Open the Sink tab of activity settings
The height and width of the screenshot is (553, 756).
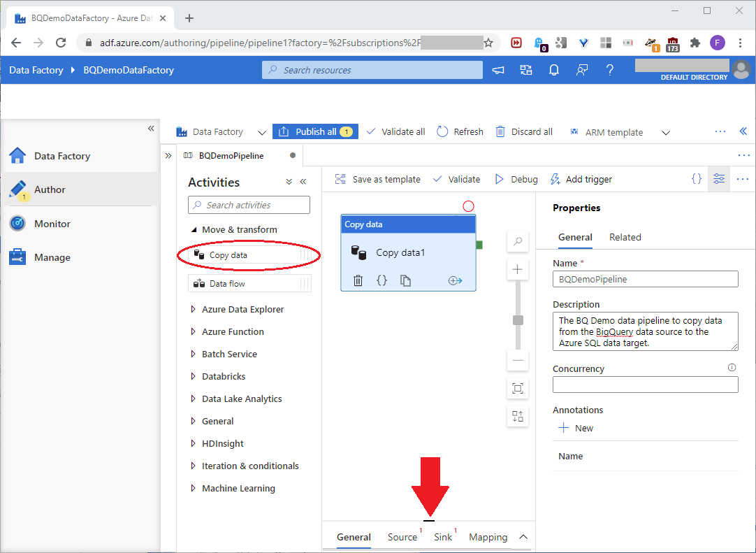click(x=443, y=537)
